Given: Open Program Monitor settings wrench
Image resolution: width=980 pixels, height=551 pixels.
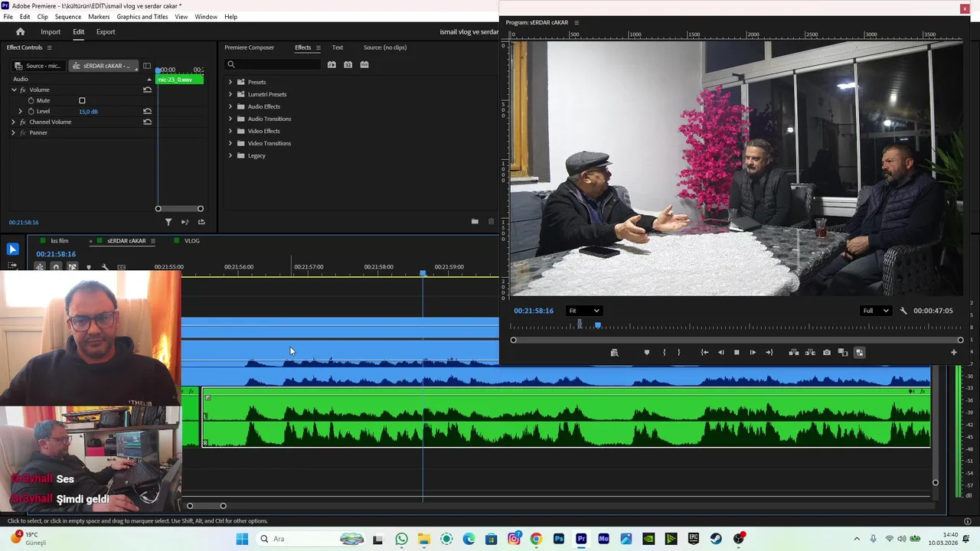Looking at the screenshot, I should click(x=903, y=311).
